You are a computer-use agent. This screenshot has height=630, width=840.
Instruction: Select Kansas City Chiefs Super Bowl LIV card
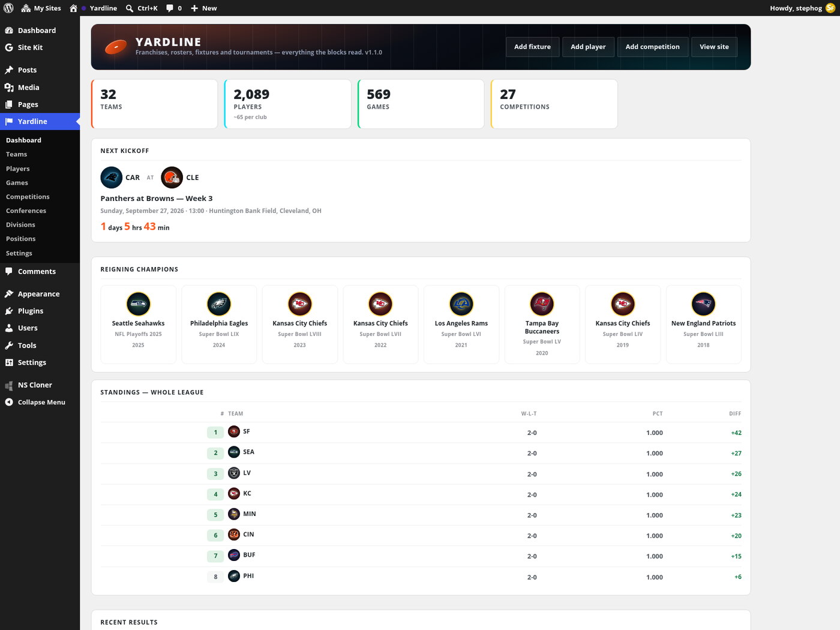point(623,325)
